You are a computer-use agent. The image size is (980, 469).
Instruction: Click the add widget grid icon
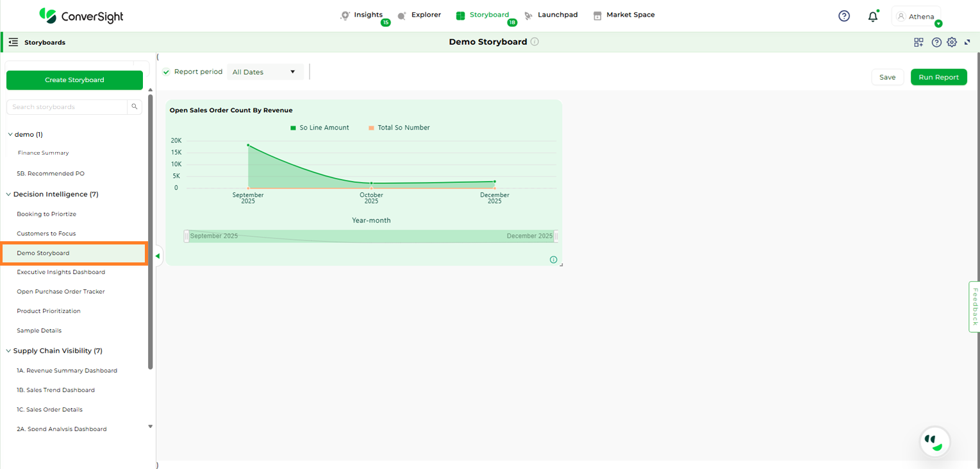918,42
